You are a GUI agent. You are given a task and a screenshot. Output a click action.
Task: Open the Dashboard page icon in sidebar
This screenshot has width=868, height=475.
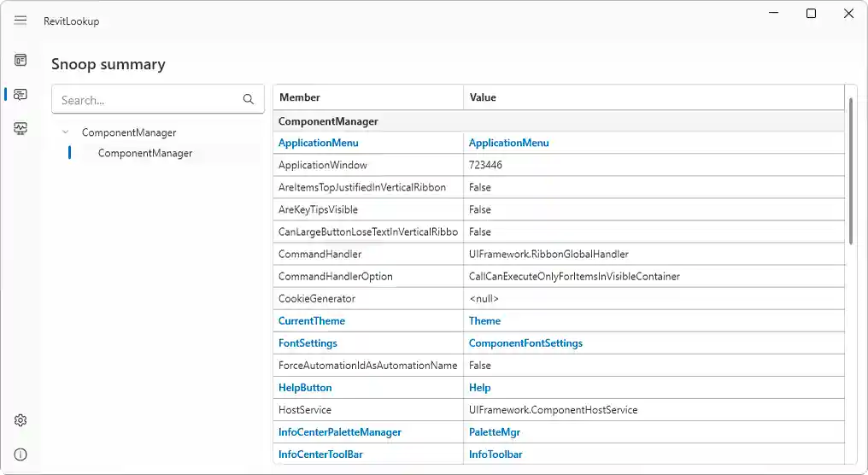coord(21,60)
